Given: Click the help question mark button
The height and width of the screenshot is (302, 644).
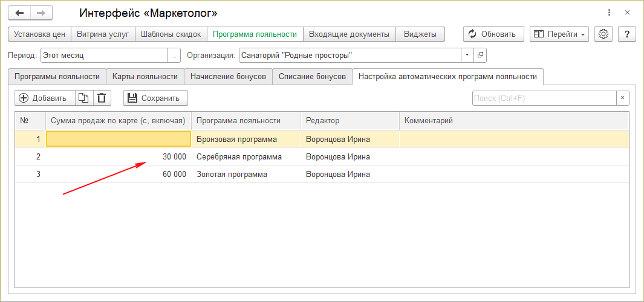Looking at the screenshot, I should pos(627,34).
